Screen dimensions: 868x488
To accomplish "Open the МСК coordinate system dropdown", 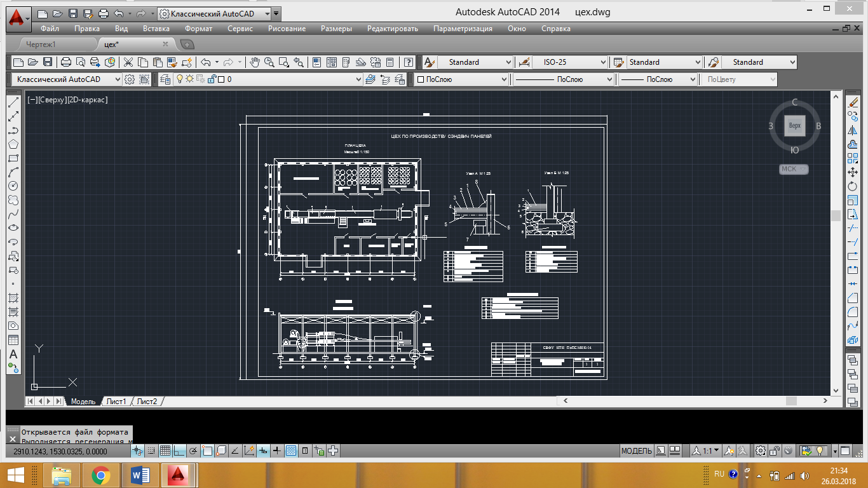I will 794,169.
